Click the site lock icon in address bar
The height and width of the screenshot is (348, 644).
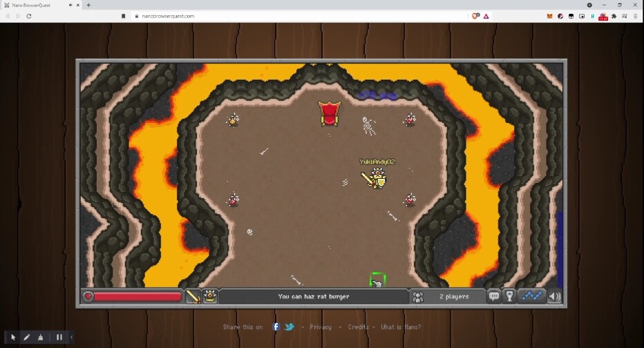click(137, 16)
